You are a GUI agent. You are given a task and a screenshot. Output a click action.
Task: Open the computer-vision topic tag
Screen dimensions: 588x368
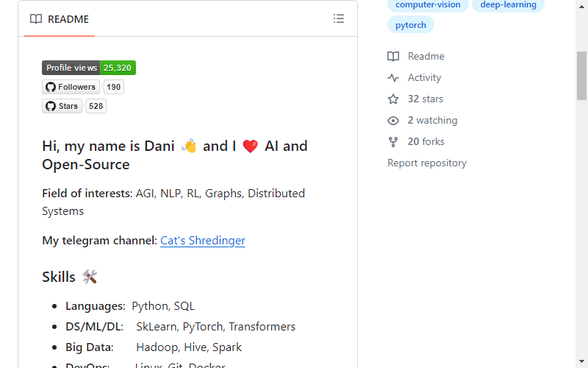coord(428,5)
